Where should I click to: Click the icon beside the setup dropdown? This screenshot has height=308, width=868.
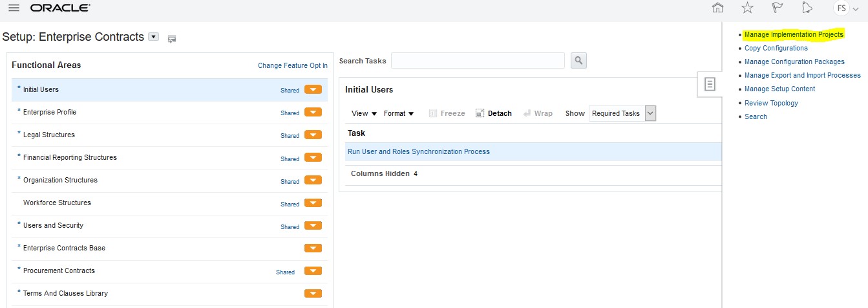pyautogui.click(x=172, y=39)
